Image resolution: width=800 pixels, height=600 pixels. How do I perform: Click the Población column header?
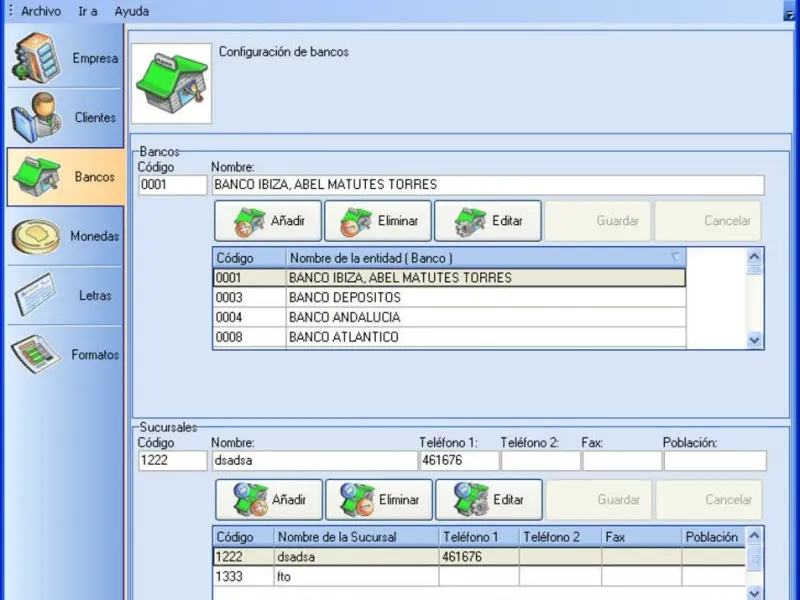tap(713, 537)
